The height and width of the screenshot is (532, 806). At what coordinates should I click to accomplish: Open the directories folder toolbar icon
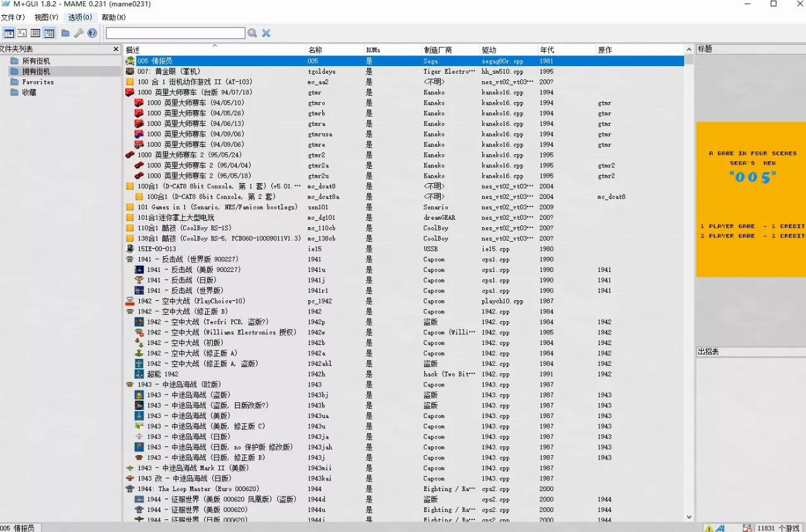pyautogui.click(x=65, y=33)
